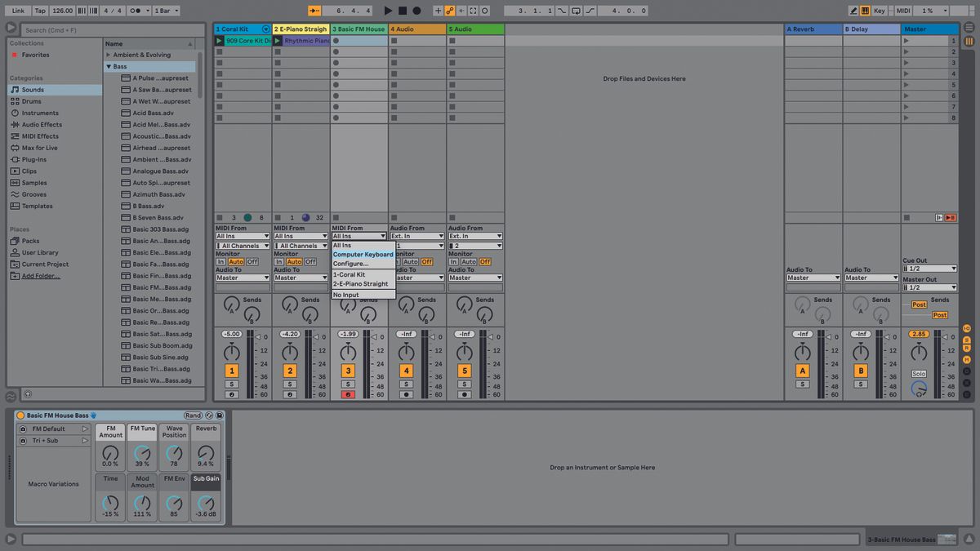The width and height of the screenshot is (980, 551).
Task: Open User Library under Places
Action: (x=55, y=252)
